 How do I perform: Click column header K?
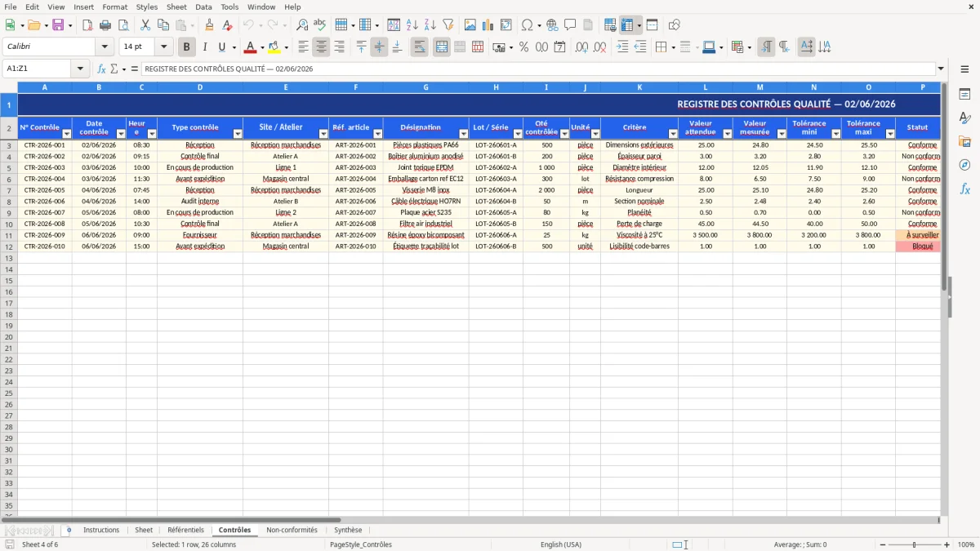click(639, 87)
